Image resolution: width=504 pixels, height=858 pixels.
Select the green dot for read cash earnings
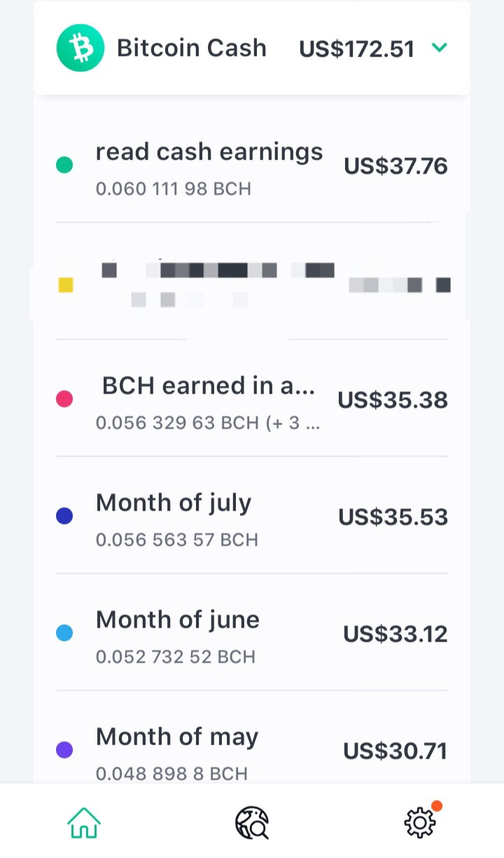point(64,165)
